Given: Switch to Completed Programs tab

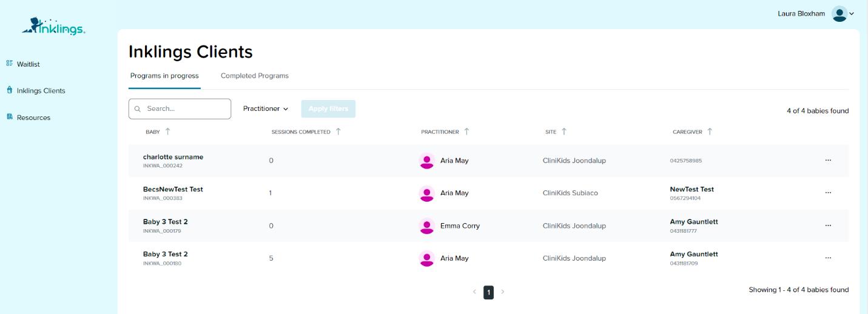Looking at the screenshot, I should (x=255, y=76).
